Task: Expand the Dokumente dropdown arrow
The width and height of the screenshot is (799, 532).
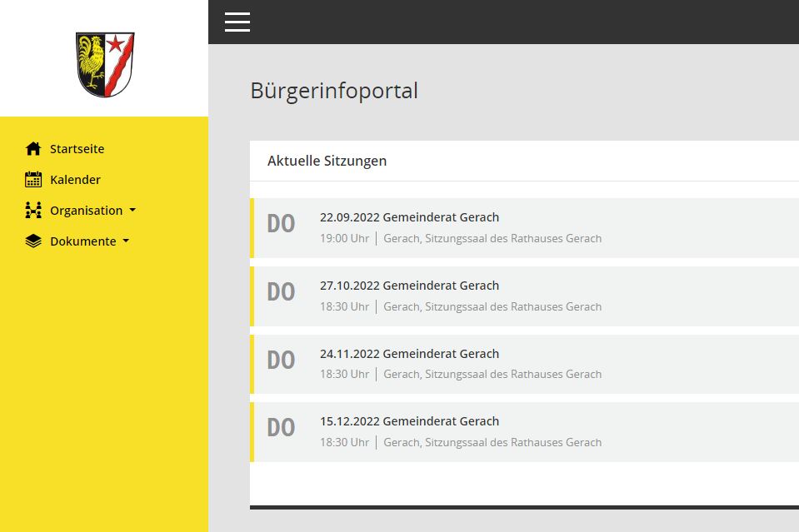Action: (126, 241)
